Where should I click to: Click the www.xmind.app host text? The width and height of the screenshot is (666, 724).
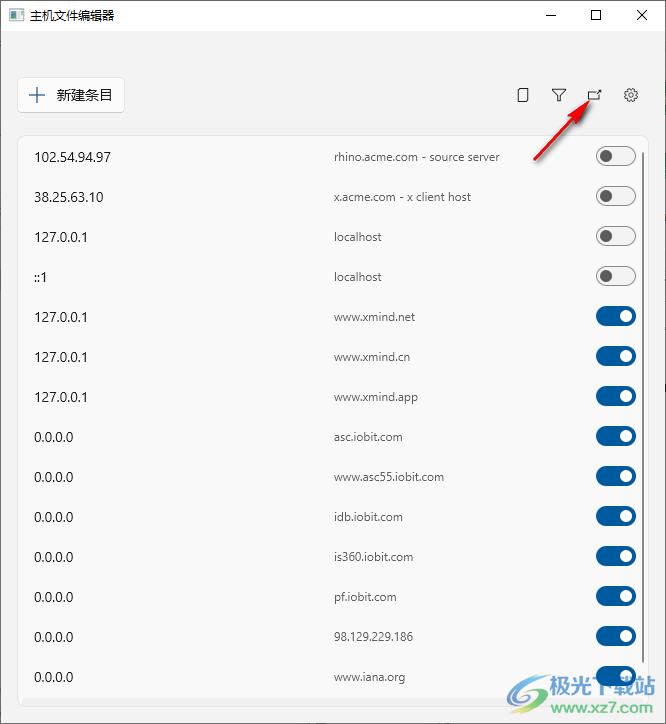click(x=375, y=398)
